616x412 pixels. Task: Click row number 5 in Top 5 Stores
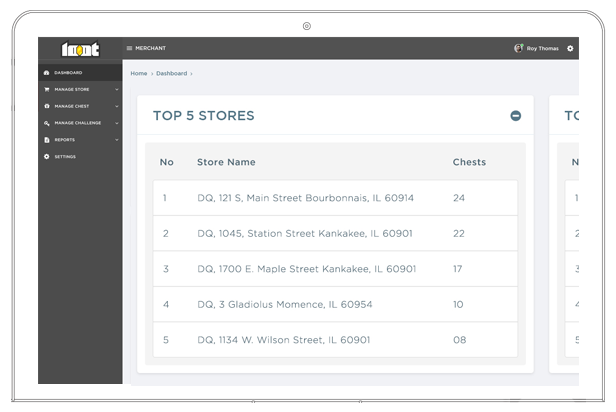[x=166, y=340]
